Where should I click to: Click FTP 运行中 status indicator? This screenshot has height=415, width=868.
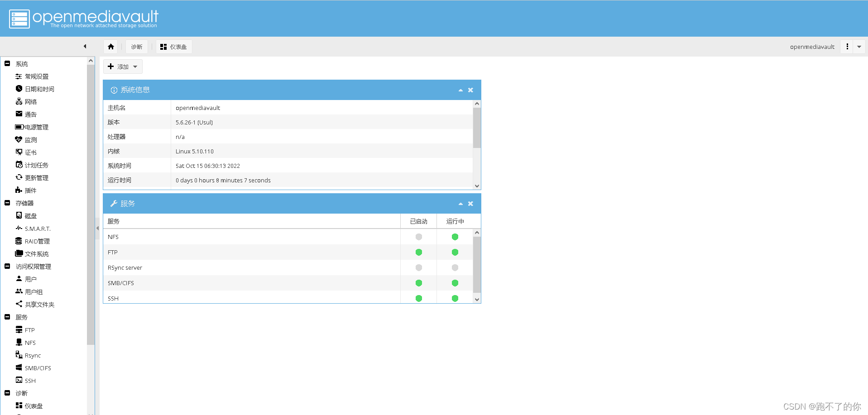pyautogui.click(x=455, y=252)
